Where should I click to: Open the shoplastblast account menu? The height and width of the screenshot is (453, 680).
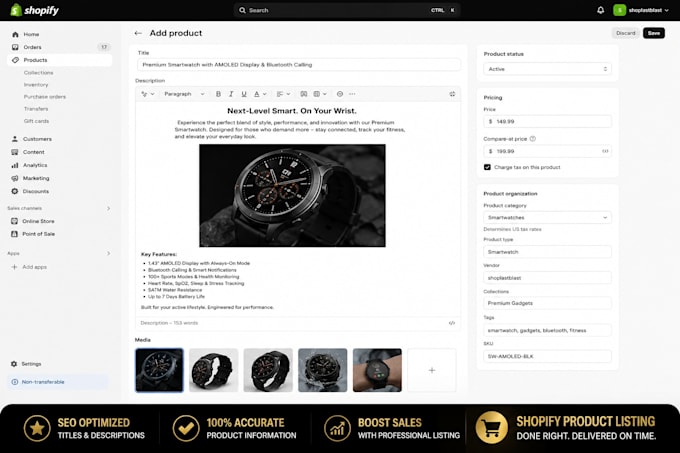(641, 10)
